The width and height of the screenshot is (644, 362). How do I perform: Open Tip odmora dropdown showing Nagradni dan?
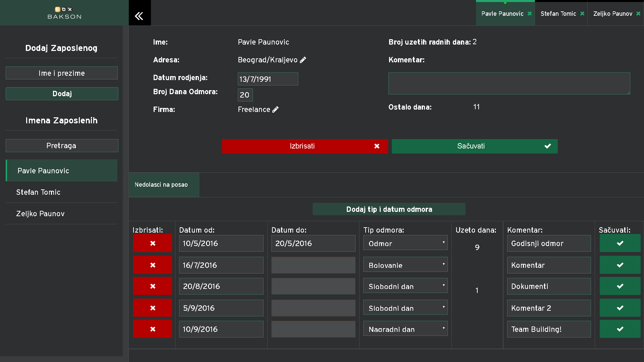pos(405,329)
